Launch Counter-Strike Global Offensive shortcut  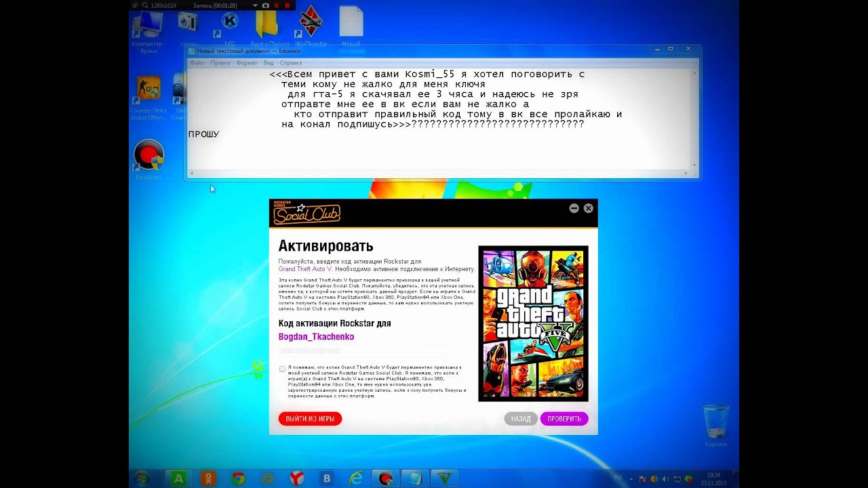tap(149, 96)
